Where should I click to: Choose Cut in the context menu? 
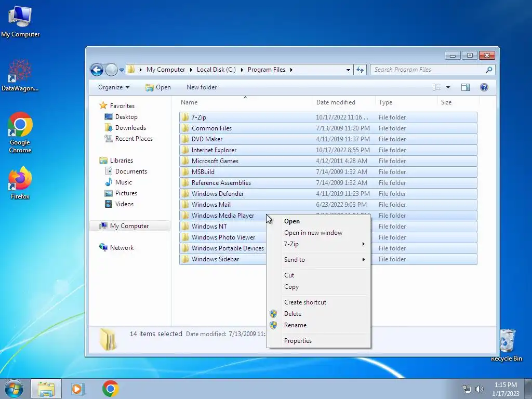318,275
